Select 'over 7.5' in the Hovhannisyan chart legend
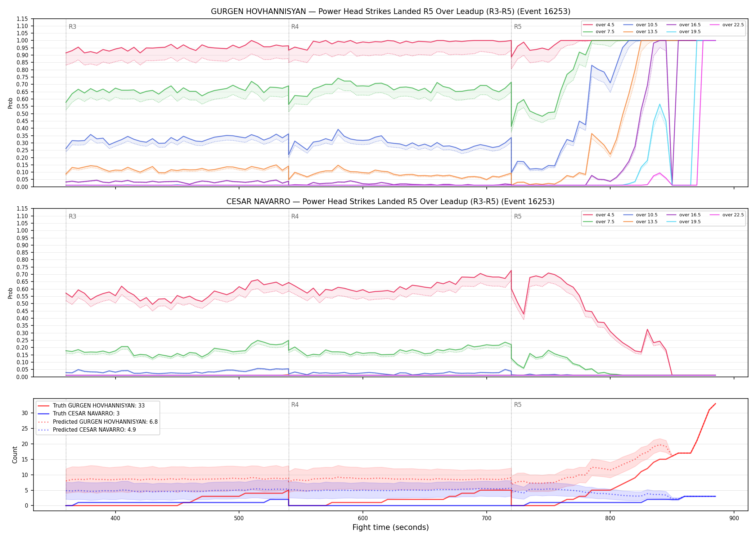756x540 pixels. coord(599,32)
